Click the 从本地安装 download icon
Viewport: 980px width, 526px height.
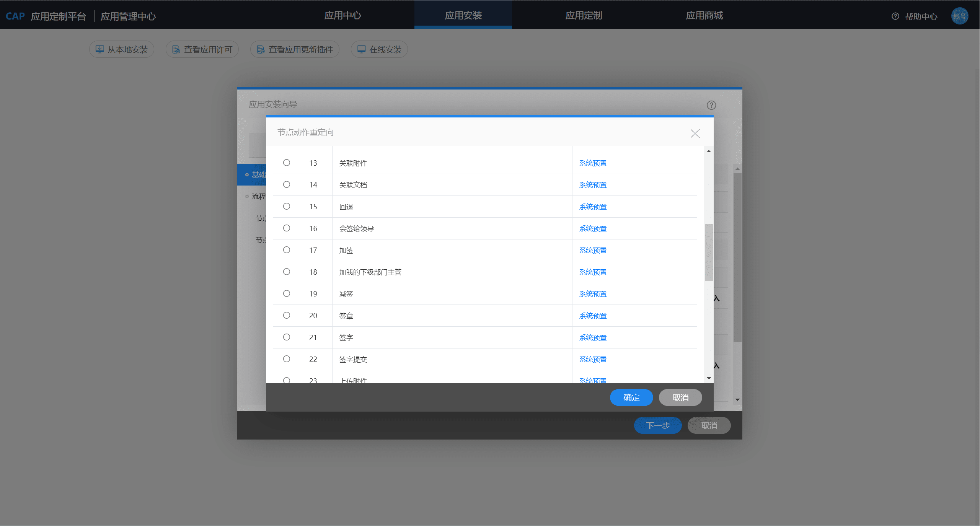(100, 49)
